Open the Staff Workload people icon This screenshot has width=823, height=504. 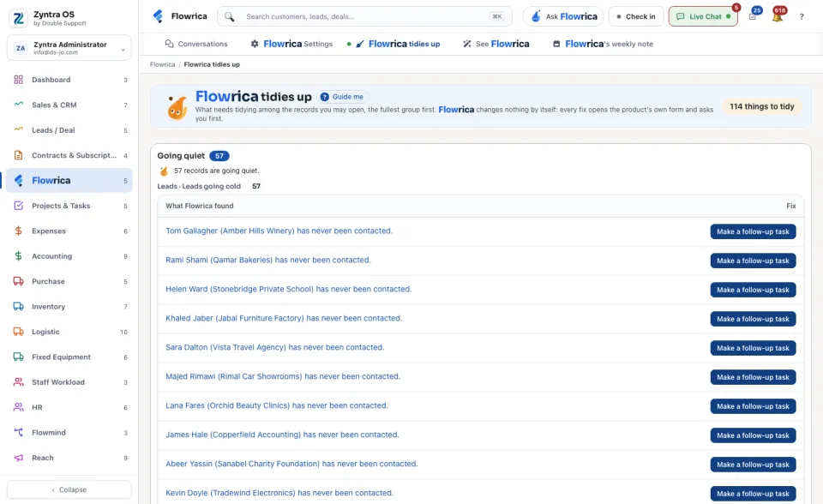[x=18, y=382]
